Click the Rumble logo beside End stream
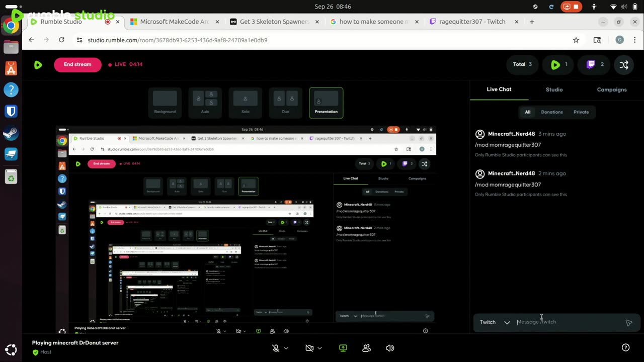 point(38,65)
